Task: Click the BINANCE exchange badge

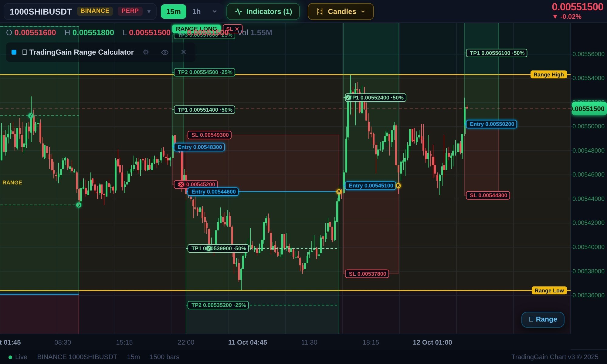Action: 95,11
